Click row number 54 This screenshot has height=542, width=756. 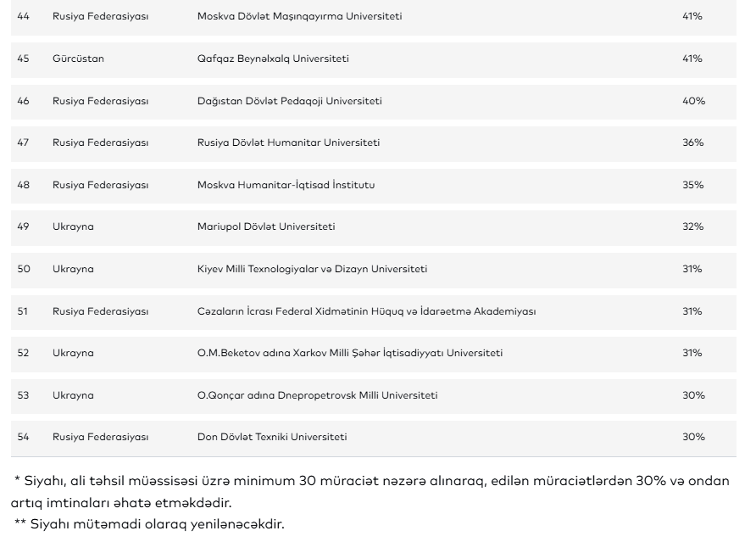tap(24, 437)
